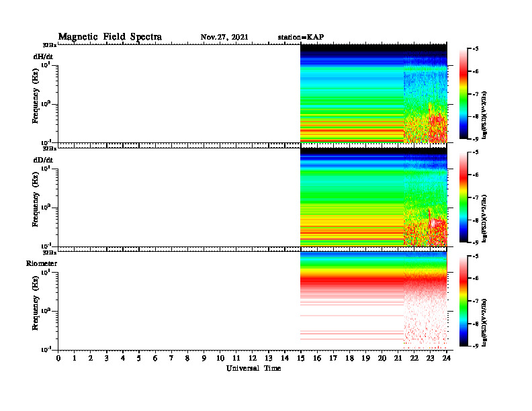Screen dimensions: 532x411
Task: Click the "-5" tick on Riometer color bar
Action: pyautogui.click(x=476, y=256)
